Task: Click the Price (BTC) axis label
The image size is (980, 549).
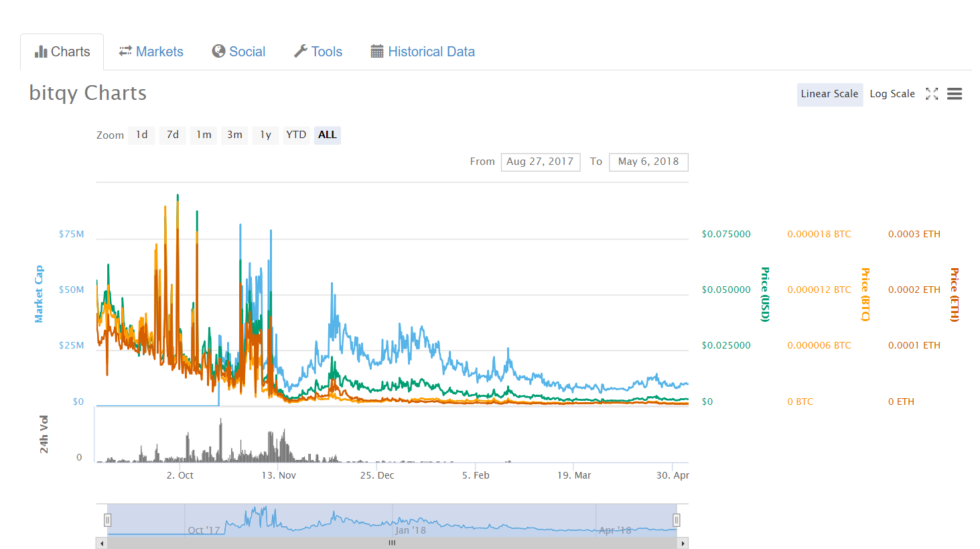Action: 865,294
